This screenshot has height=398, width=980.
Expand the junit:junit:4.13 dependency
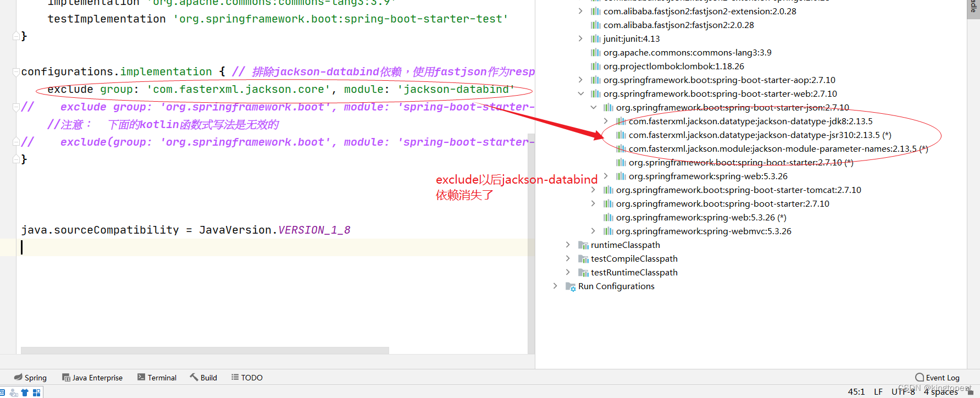click(580, 38)
